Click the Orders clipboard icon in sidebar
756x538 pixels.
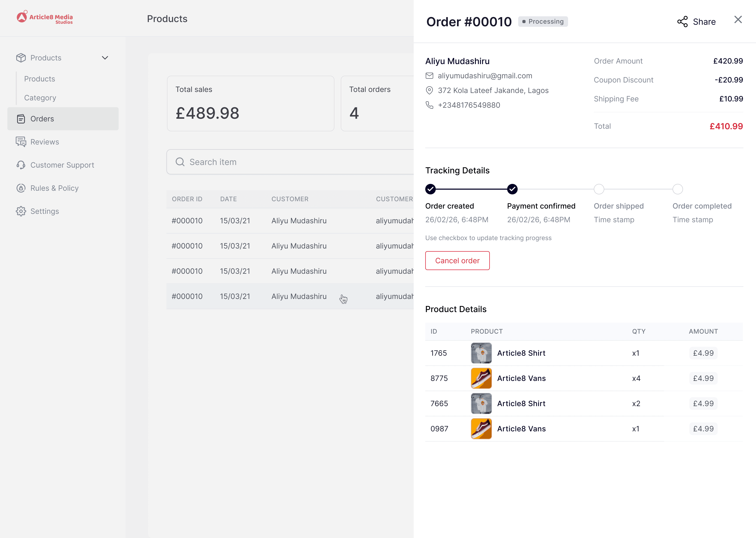21,118
